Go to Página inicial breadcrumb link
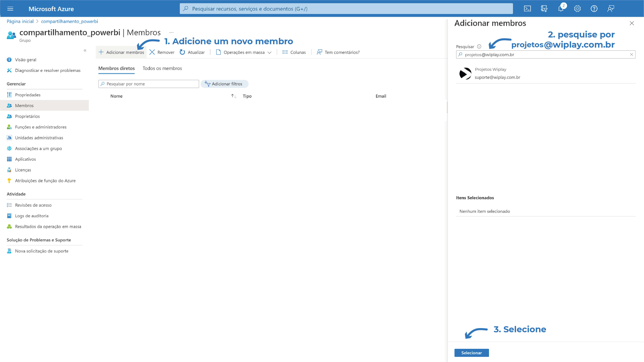This screenshot has height=362, width=644. tap(20, 22)
